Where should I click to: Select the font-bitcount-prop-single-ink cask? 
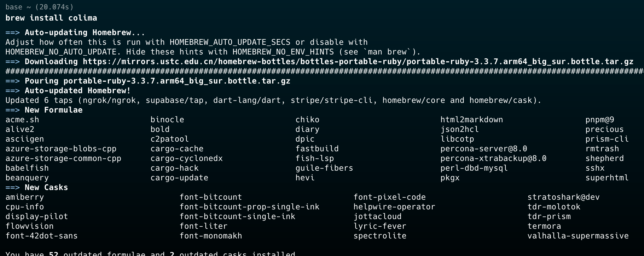[250, 207]
